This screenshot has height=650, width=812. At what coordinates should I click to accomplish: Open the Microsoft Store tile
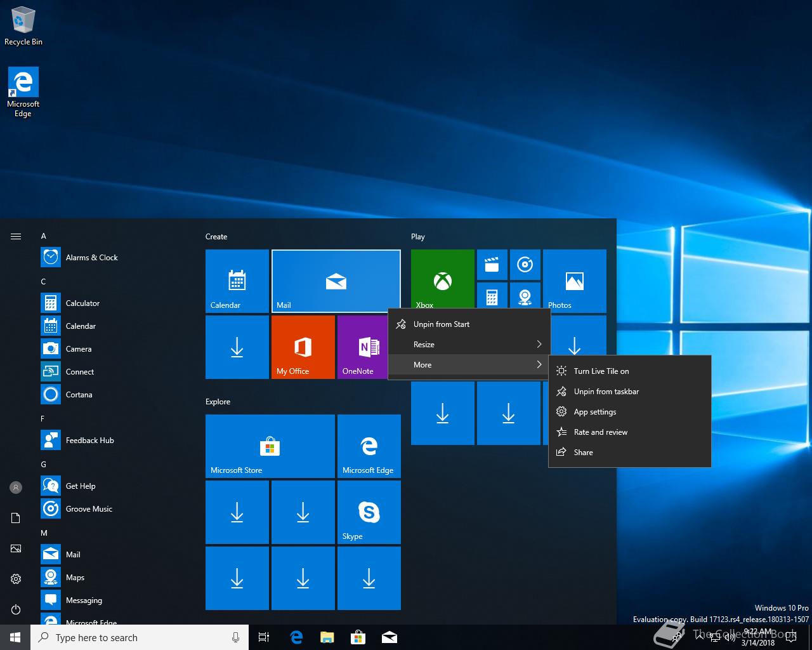click(x=270, y=446)
